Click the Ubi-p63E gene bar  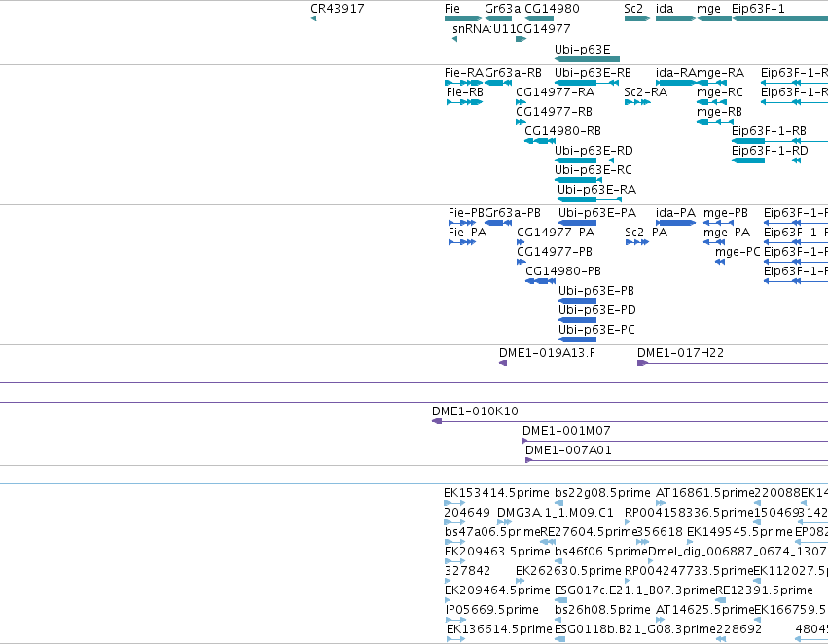[x=588, y=59]
